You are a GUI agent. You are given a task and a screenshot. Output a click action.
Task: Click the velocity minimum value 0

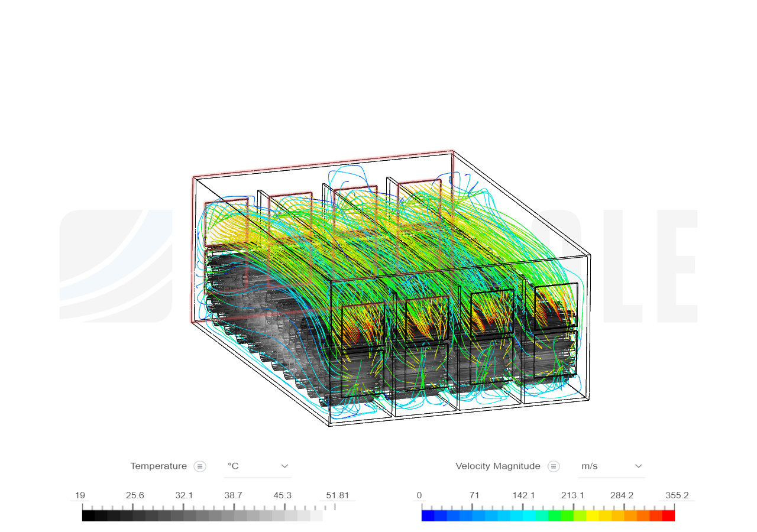419,495
